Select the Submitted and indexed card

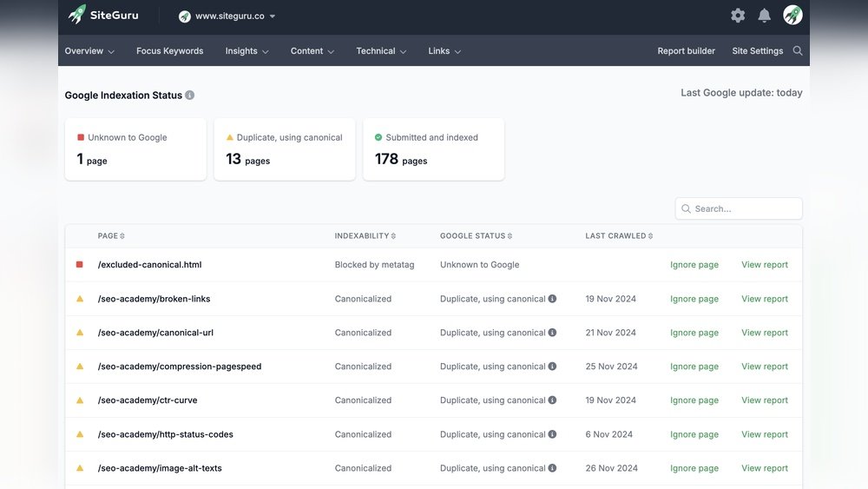pos(433,149)
